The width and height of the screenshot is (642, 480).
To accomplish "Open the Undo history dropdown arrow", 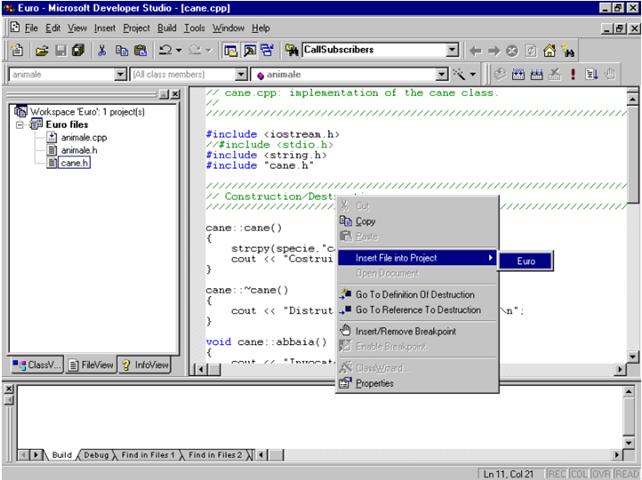I will (179, 50).
